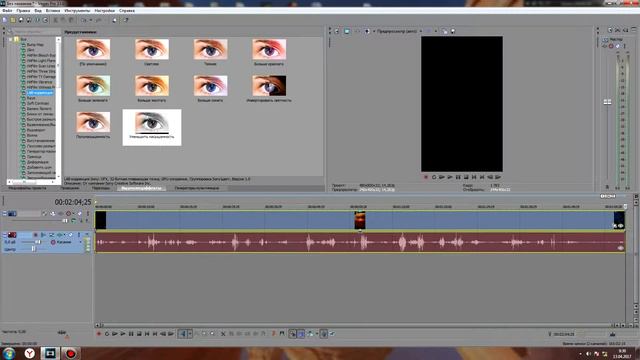
Task: Paste using main toolbar icon
Action: 71,20
